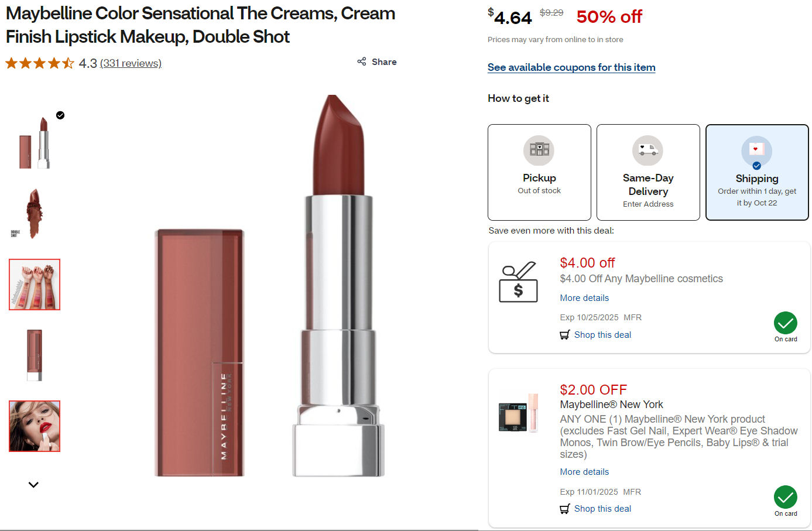Select the Pickup option tile

539,173
